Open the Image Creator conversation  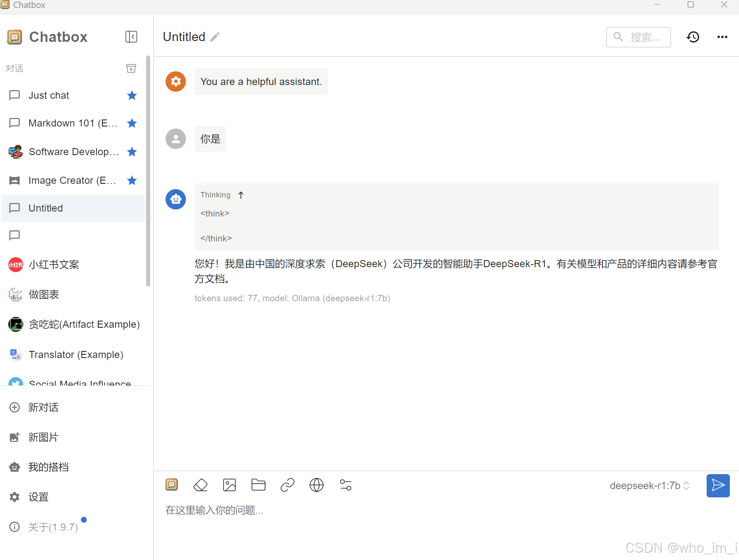(73, 180)
